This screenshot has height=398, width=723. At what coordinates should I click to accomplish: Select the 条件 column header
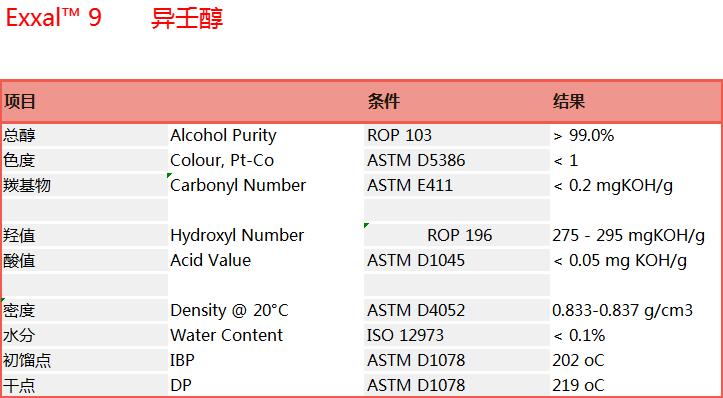(384, 101)
